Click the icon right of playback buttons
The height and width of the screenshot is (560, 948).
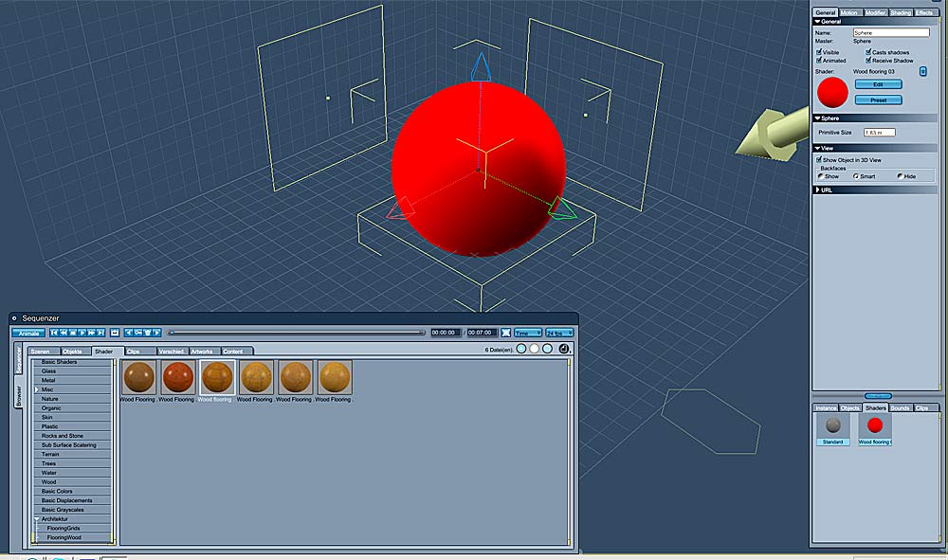pos(115,333)
